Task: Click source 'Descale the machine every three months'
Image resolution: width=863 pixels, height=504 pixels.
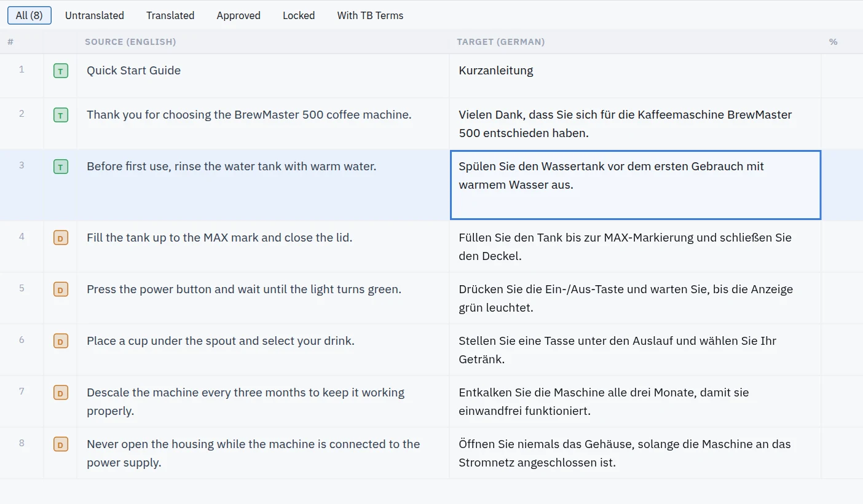Action: (245, 401)
